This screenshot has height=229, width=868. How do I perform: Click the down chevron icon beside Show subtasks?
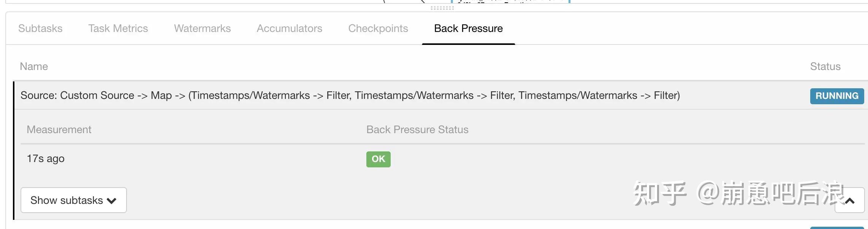tap(111, 200)
